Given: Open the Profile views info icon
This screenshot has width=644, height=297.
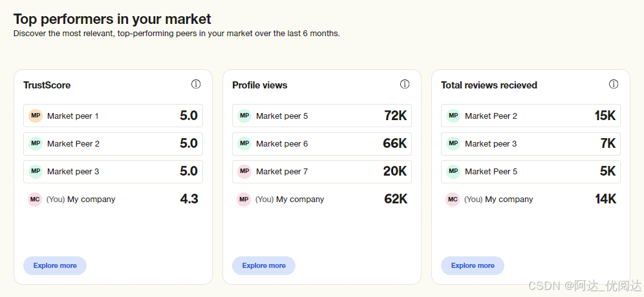Looking at the screenshot, I should tap(405, 84).
